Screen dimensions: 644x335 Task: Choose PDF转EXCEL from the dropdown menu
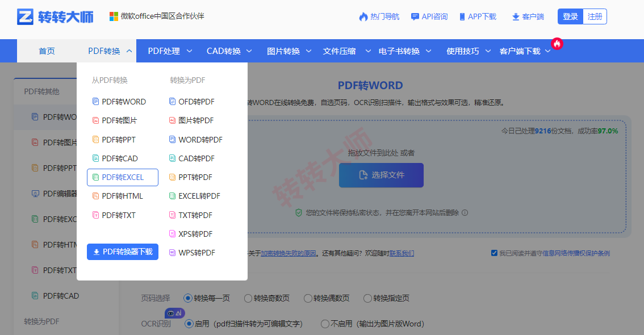[123, 177]
